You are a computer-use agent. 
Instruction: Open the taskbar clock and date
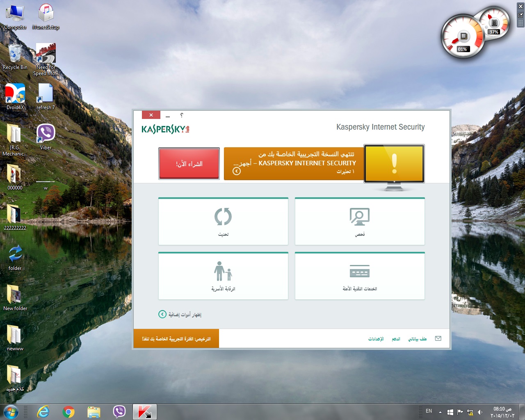[x=502, y=412]
